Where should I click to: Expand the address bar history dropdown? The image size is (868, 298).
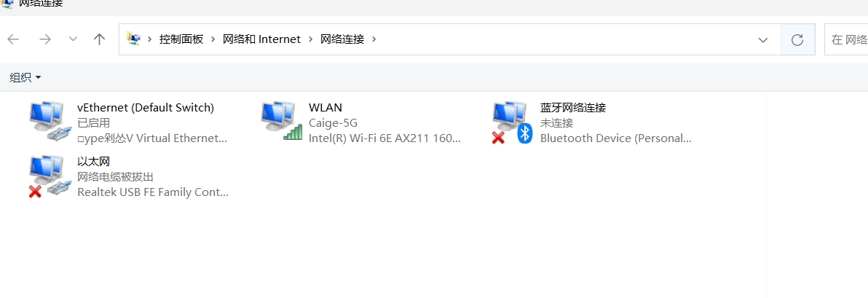pyautogui.click(x=763, y=39)
